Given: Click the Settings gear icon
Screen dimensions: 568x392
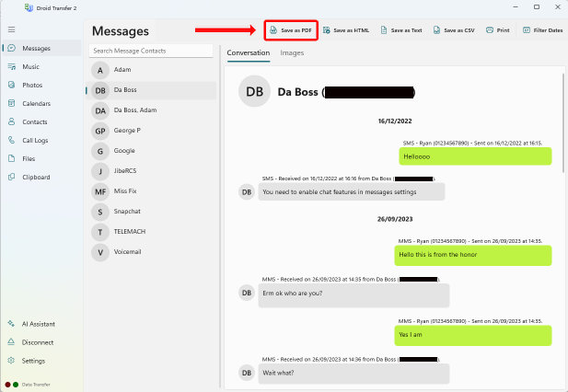Looking at the screenshot, I should [11, 361].
